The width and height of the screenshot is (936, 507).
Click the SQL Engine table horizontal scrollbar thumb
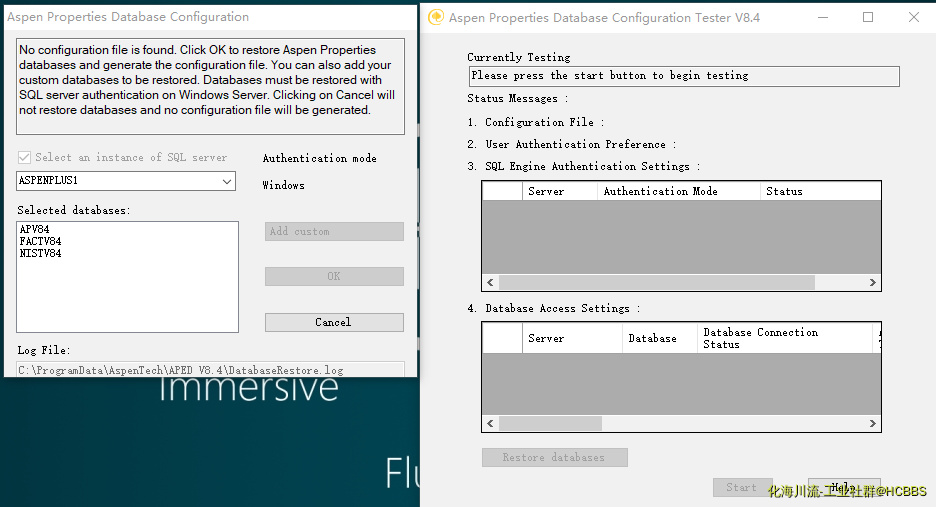[657, 282]
